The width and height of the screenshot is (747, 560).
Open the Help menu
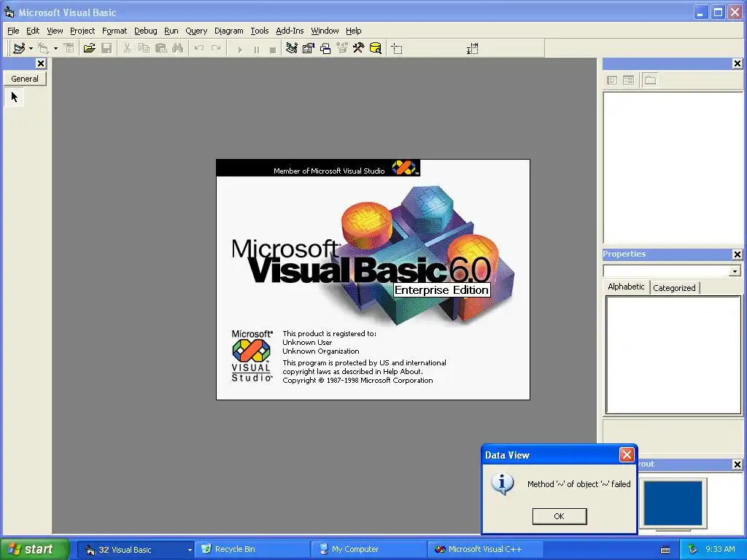(x=354, y=31)
